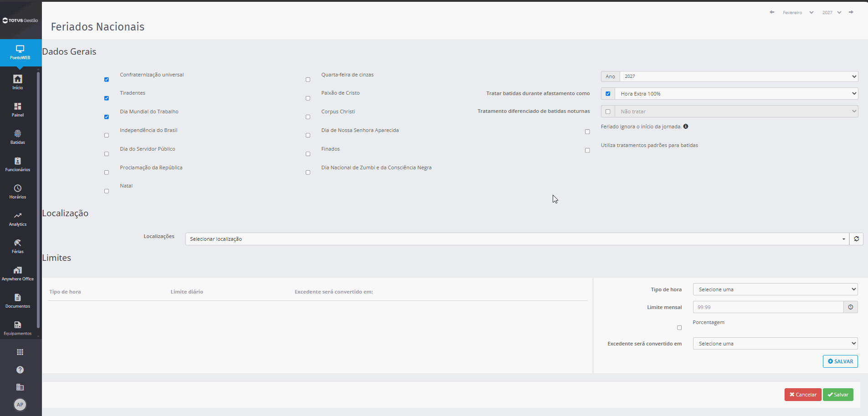Open the AP user avatar

click(x=20, y=405)
